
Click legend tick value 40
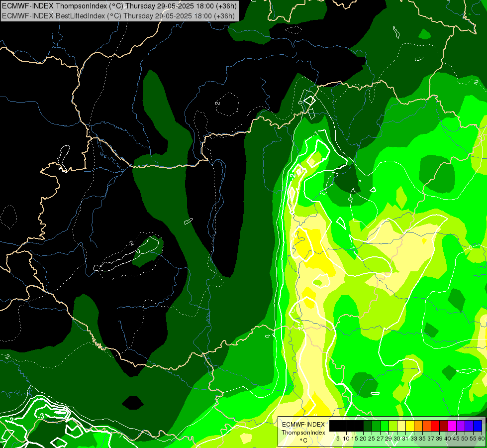(448, 439)
